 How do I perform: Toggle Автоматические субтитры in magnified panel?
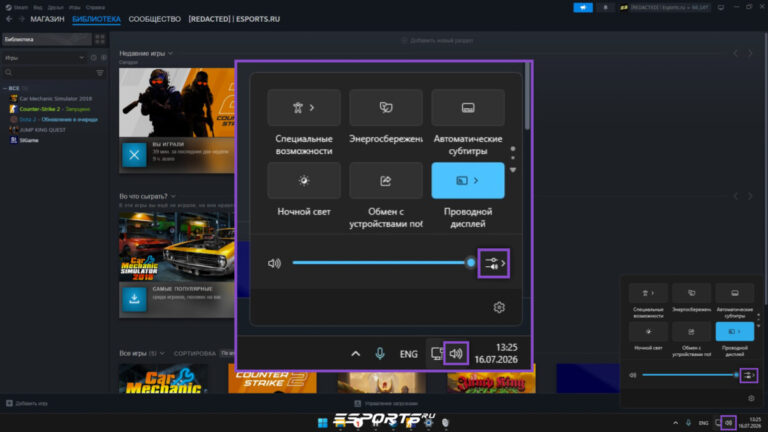[x=468, y=108]
